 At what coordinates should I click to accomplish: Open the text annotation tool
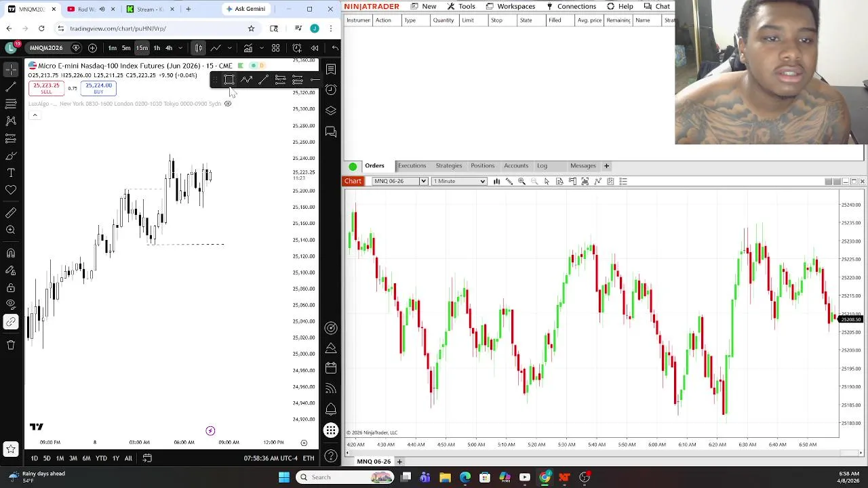(11, 173)
